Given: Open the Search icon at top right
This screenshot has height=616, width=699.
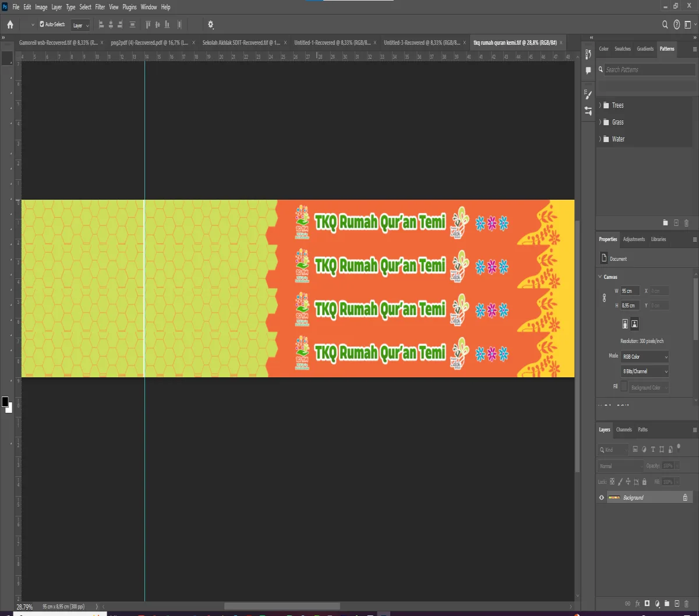Looking at the screenshot, I should point(665,24).
